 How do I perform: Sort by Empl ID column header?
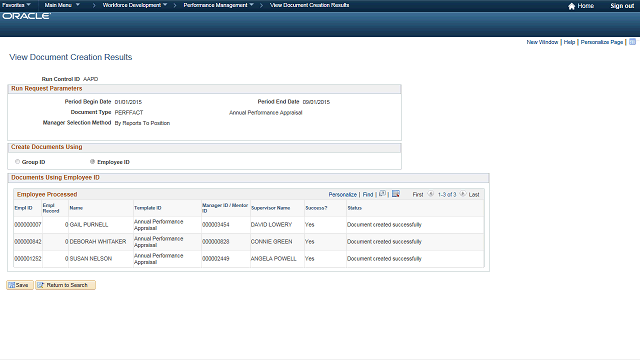click(23, 208)
